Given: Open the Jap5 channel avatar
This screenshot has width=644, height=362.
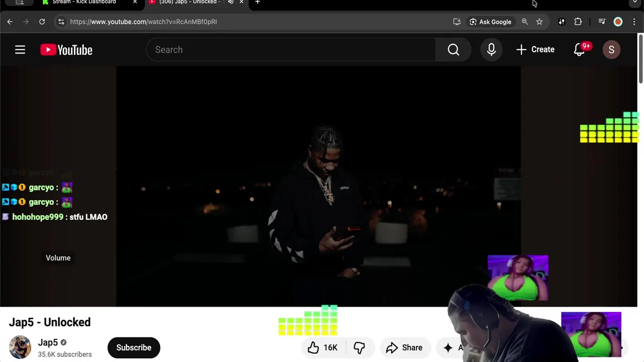Looking at the screenshot, I should pos(20,347).
